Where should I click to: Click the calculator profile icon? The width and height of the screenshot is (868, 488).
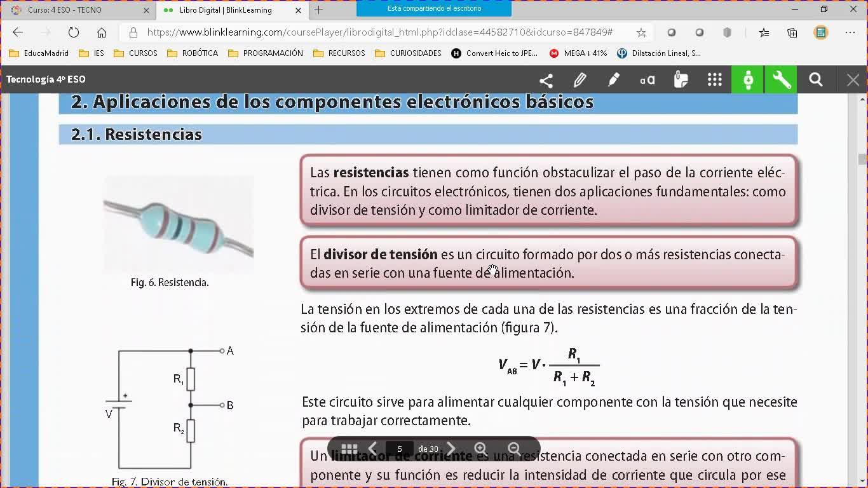pos(821,32)
